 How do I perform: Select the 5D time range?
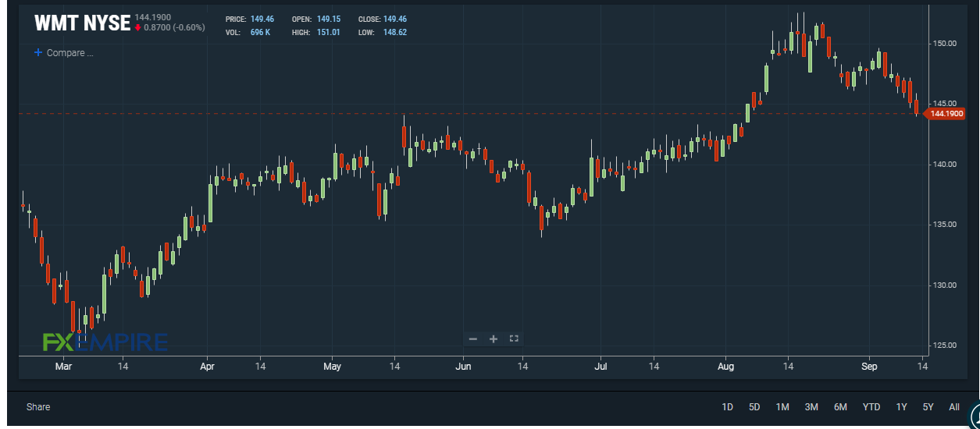tap(754, 407)
